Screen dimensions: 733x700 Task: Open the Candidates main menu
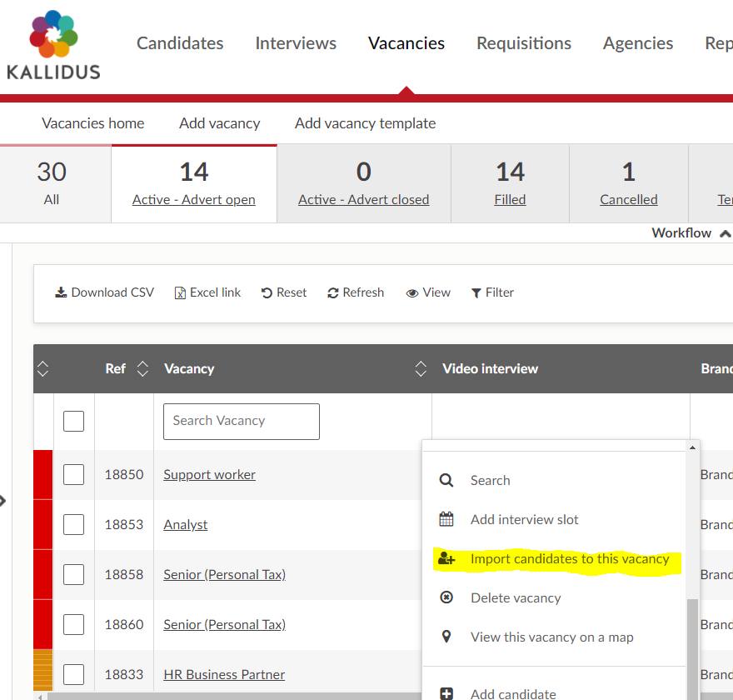[180, 43]
